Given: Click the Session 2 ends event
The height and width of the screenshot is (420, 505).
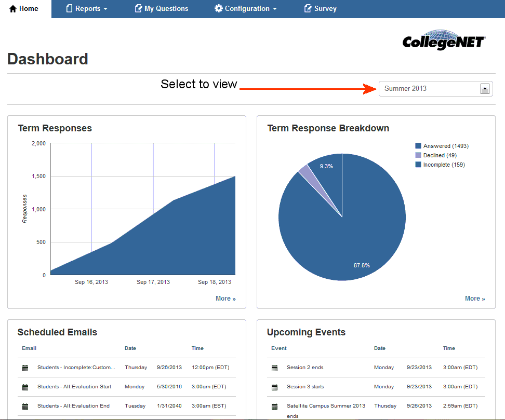Looking at the screenshot, I should pyautogui.click(x=305, y=367).
